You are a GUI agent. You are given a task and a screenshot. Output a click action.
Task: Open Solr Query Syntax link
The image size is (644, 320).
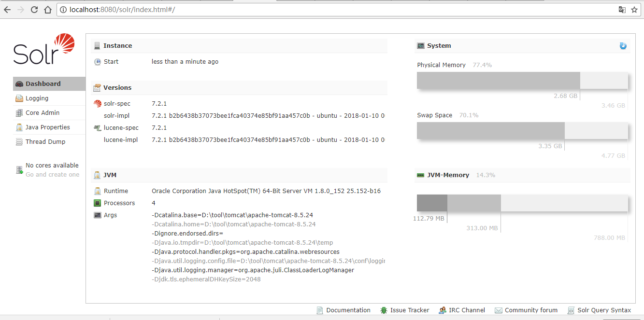point(599,310)
